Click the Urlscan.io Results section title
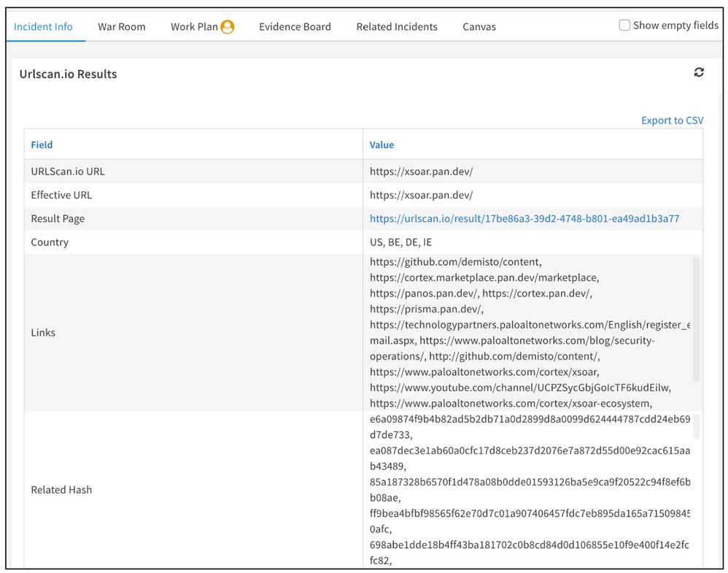This screenshot has width=728, height=573. (68, 74)
